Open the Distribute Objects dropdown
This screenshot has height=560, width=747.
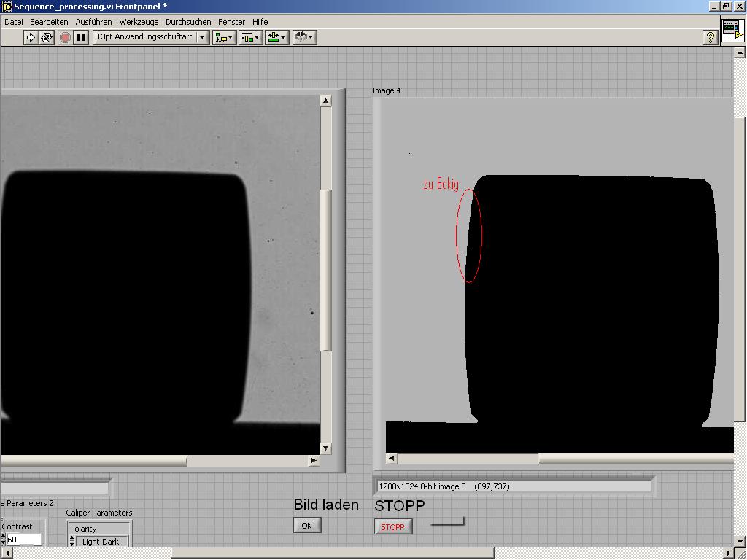pyautogui.click(x=251, y=37)
